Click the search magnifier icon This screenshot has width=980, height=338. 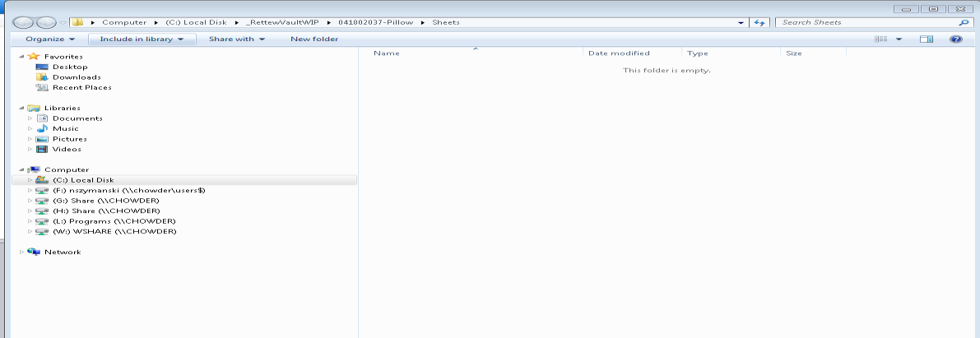click(964, 22)
